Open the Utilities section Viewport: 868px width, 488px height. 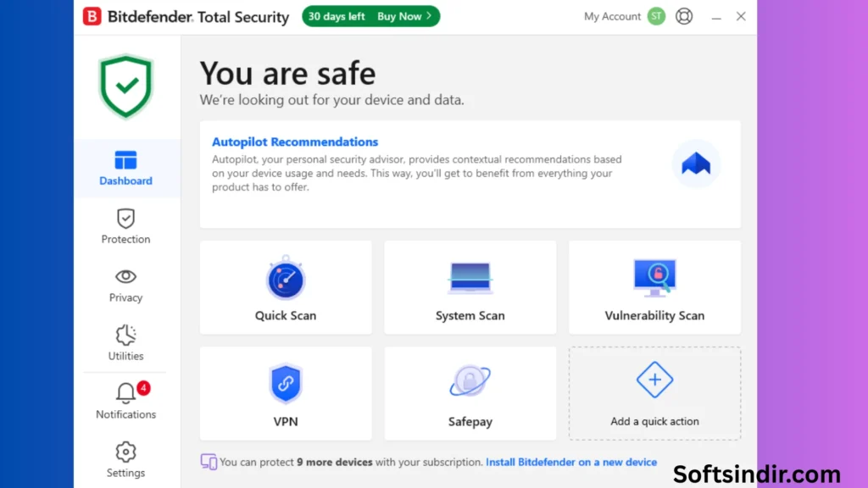coord(125,343)
